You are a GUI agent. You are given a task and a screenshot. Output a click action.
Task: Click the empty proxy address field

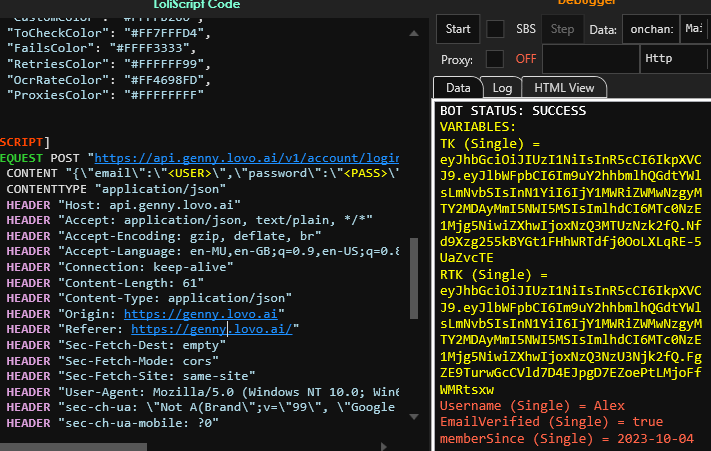590,59
